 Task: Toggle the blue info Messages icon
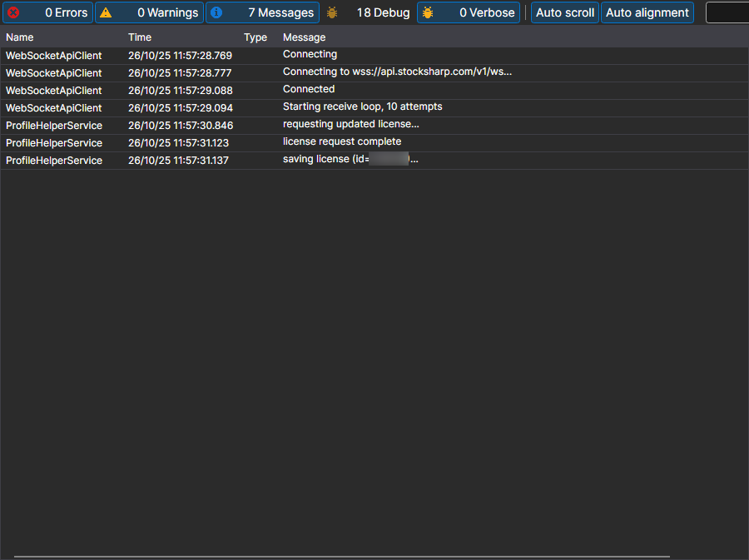pyautogui.click(x=216, y=12)
